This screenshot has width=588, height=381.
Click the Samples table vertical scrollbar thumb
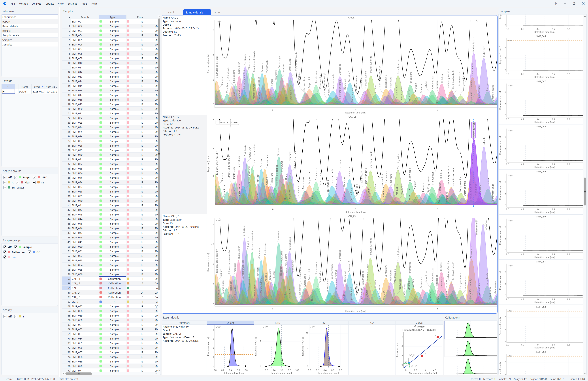159,154
